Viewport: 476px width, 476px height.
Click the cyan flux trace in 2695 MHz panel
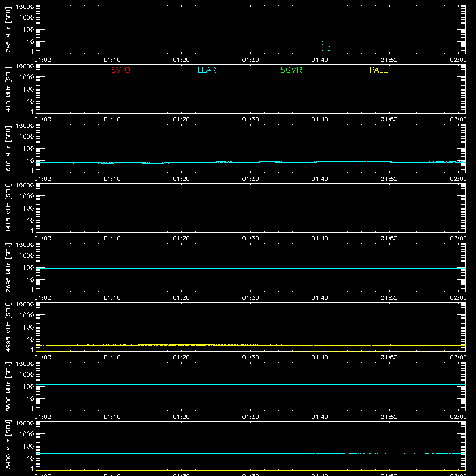[x=250, y=269]
